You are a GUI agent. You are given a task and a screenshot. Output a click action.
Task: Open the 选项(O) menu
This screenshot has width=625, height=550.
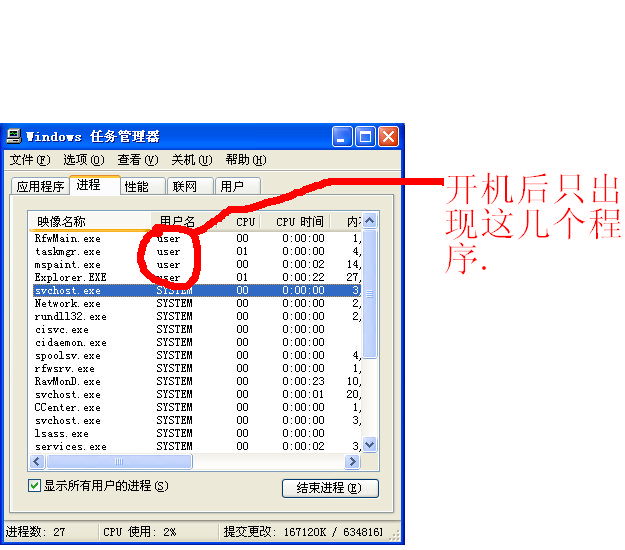(x=84, y=160)
